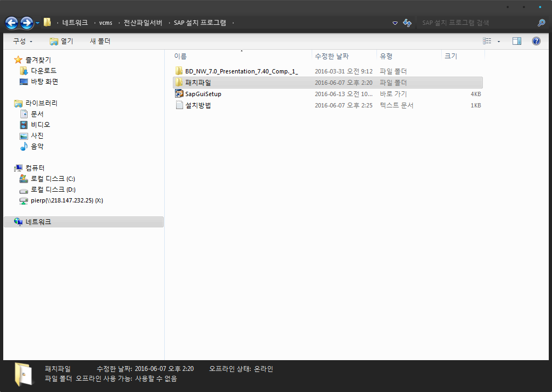The image size is (552, 392).
Task: Click the 열기 open button
Action: [62, 41]
